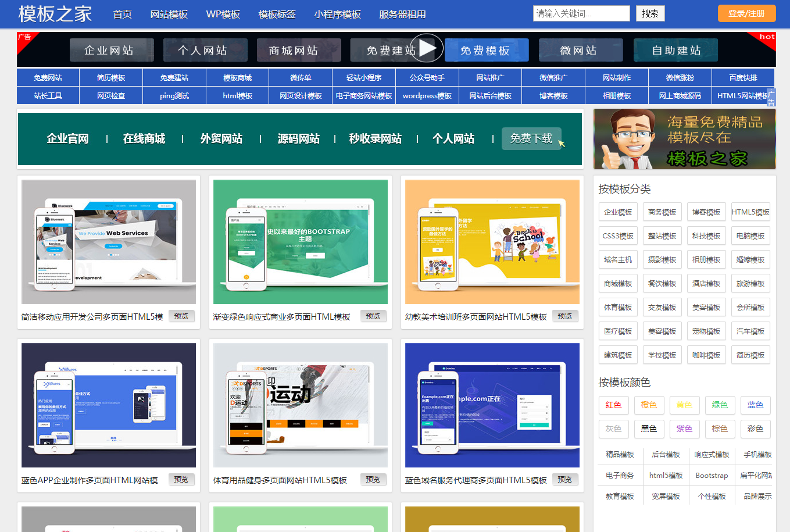Image resolution: width=790 pixels, height=532 pixels.
Task: Preview the 渐变绿色响应式商业 template
Action: click(x=373, y=316)
